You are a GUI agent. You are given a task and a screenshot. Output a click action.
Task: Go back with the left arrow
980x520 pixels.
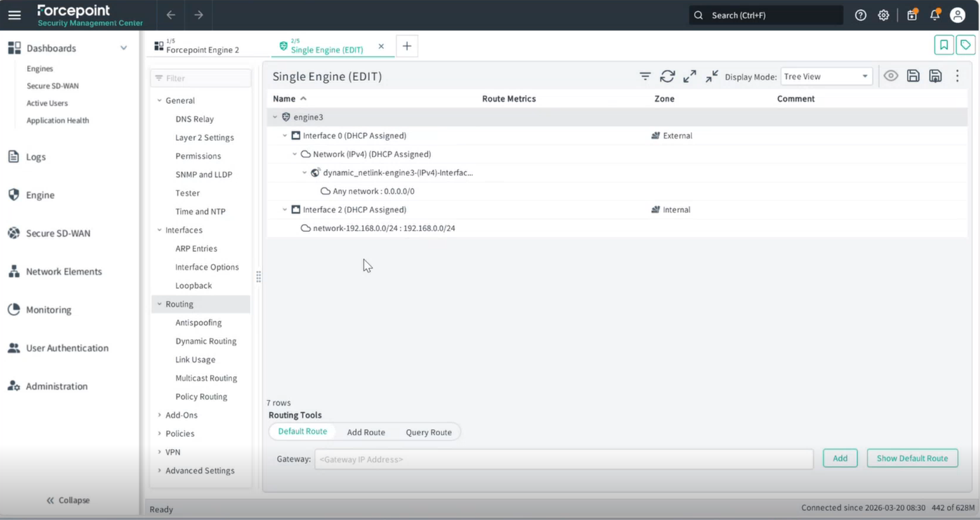tap(171, 15)
